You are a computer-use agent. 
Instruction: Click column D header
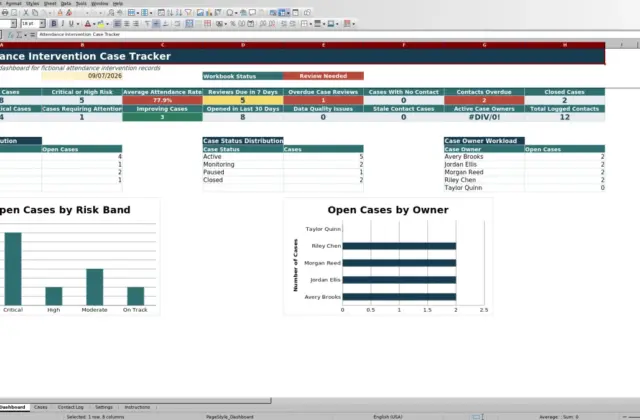point(243,45)
